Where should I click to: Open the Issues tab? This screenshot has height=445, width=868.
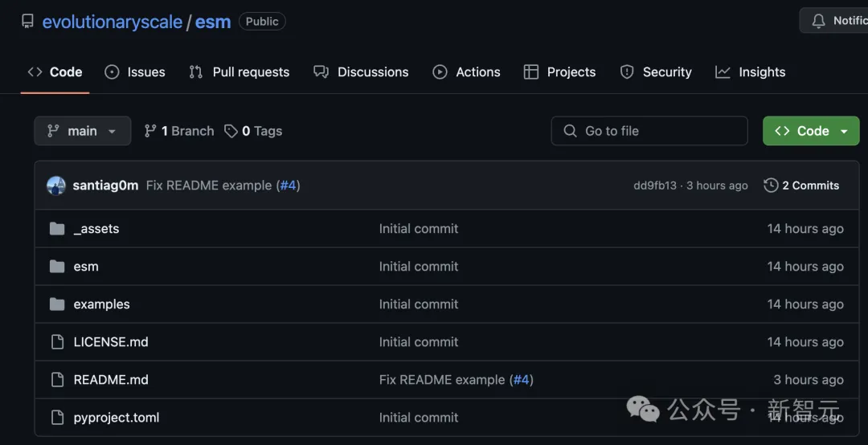[x=135, y=72]
